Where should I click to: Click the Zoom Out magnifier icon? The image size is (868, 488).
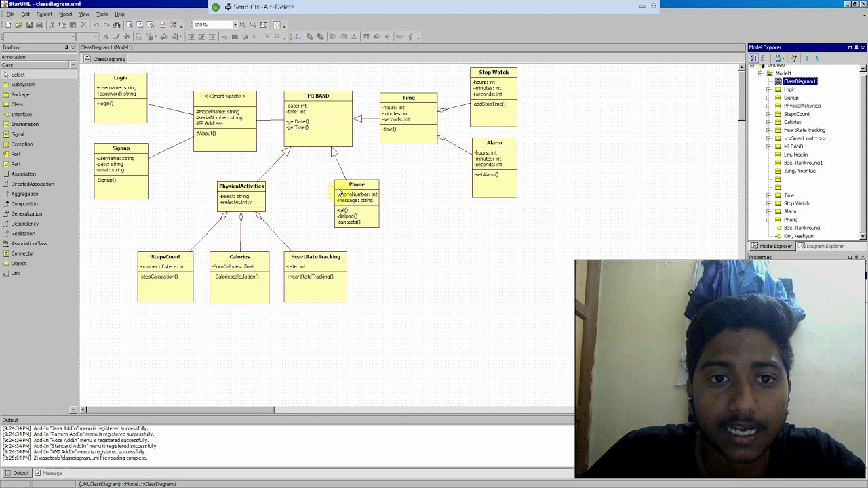tap(253, 25)
